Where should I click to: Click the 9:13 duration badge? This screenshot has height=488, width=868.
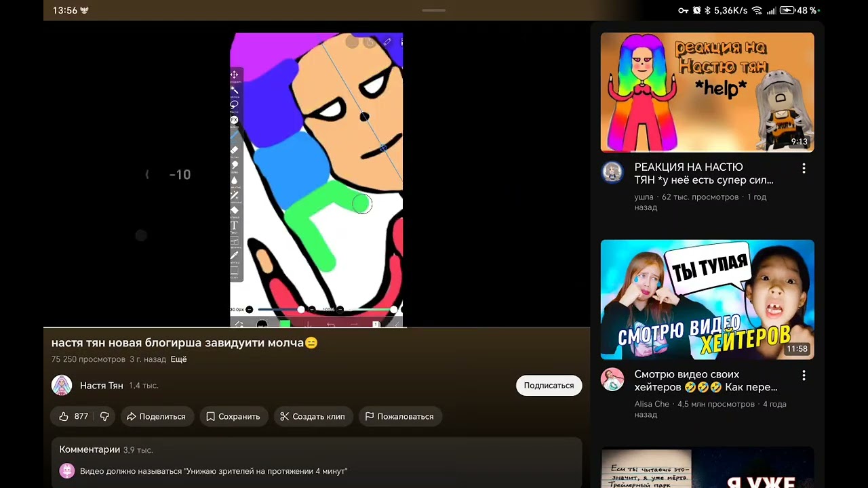click(800, 142)
